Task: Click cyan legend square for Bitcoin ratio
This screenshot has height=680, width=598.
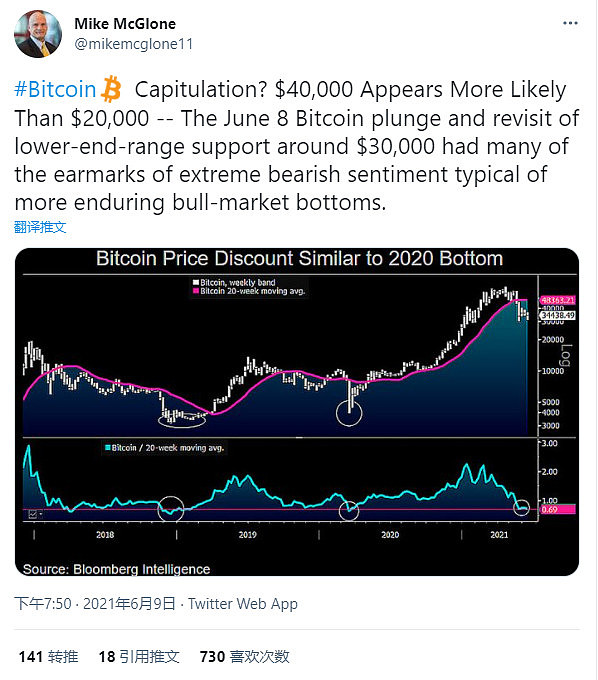Action: (x=107, y=448)
